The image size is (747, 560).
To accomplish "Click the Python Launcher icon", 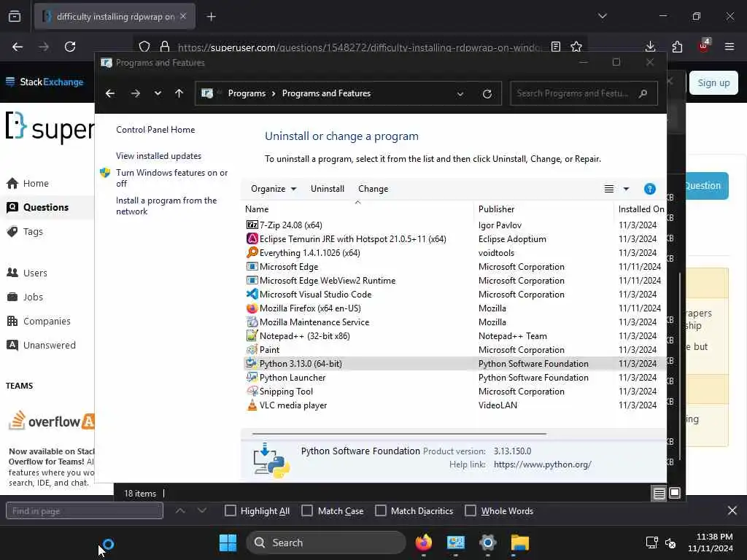I will [x=252, y=377].
